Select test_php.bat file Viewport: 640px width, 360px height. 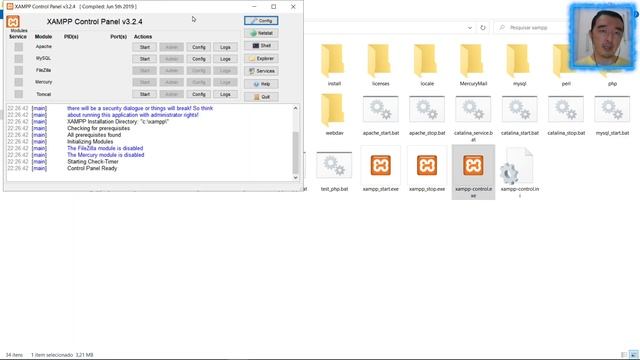334,171
